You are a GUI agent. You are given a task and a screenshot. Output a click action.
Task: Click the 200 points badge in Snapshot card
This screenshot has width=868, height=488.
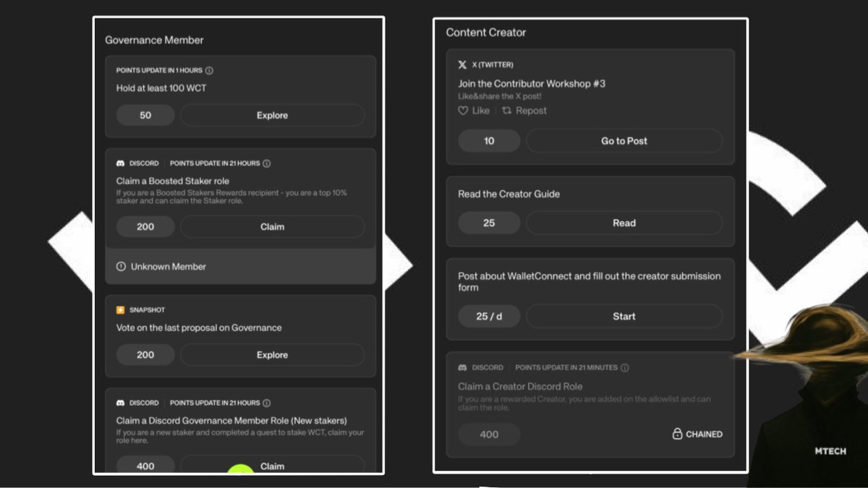[x=145, y=355]
